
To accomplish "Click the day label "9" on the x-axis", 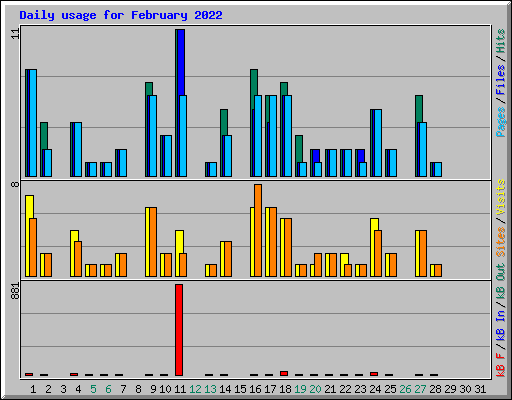I will pyautogui.click(x=153, y=389).
